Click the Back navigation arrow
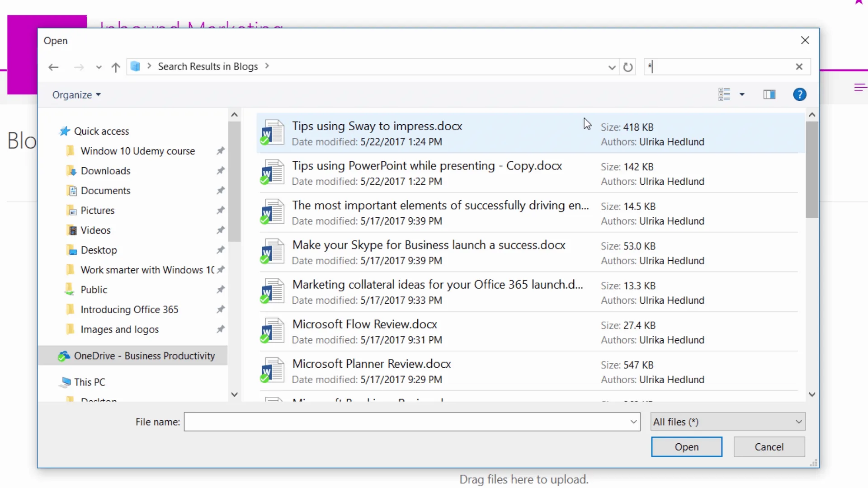The width and height of the screenshot is (868, 488). coord(53,67)
